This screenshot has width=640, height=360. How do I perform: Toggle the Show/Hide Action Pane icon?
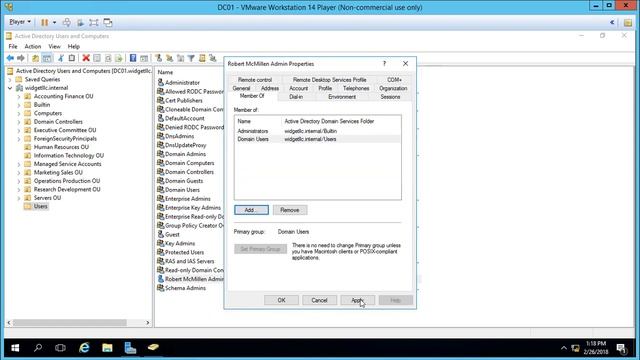[x=144, y=58]
